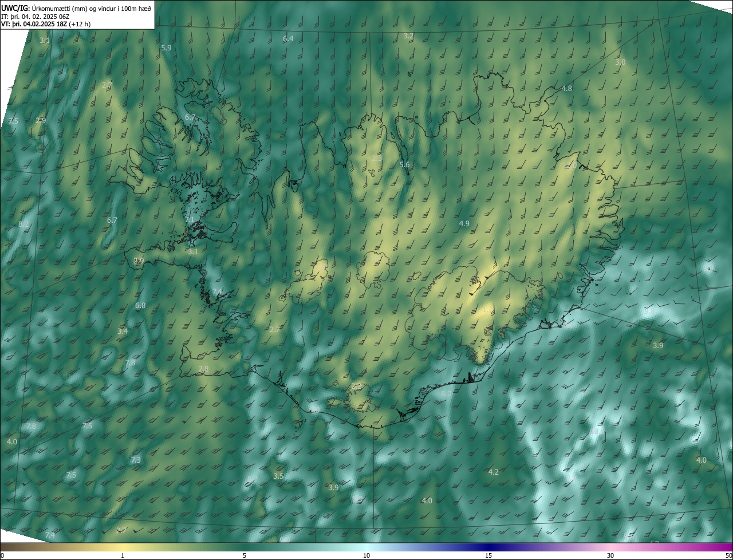Click the colorbar tick label '10'
This screenshot has width=733, height=560.
pyautogui.click(x=366, y=555)
